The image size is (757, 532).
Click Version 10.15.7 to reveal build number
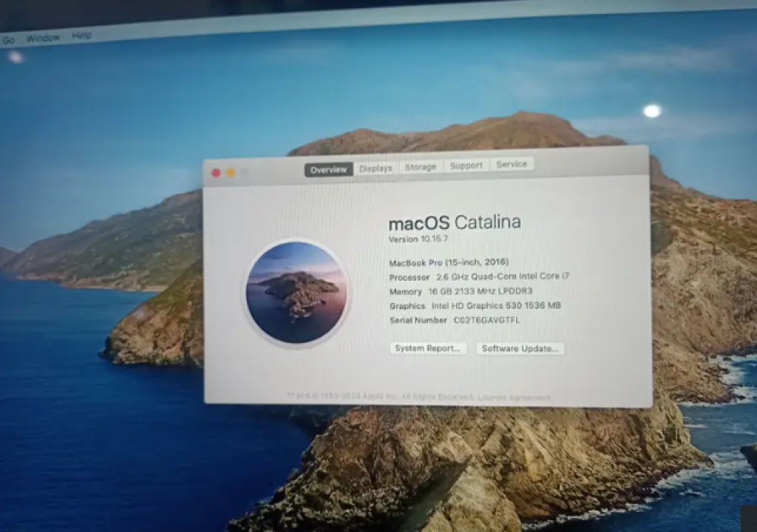point(418,239)
